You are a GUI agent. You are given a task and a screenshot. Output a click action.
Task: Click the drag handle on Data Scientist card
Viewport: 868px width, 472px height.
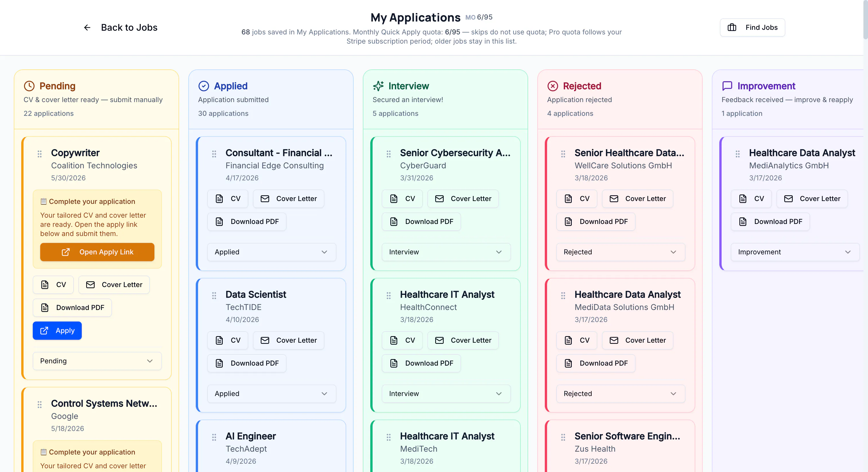(214, 296)
